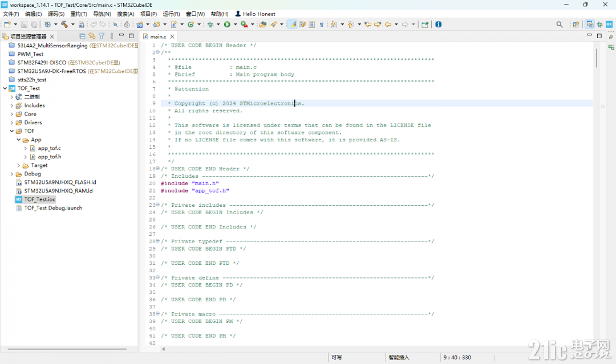Toggle Show Whitespace Characters pilcrow
The image size is (616, 364).
tap(321, 24)
